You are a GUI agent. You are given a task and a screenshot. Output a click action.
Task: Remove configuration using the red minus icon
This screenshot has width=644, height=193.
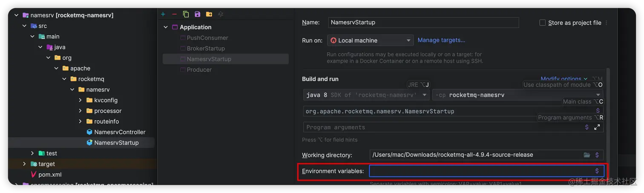pyautogui.click(x=174, y=14)
